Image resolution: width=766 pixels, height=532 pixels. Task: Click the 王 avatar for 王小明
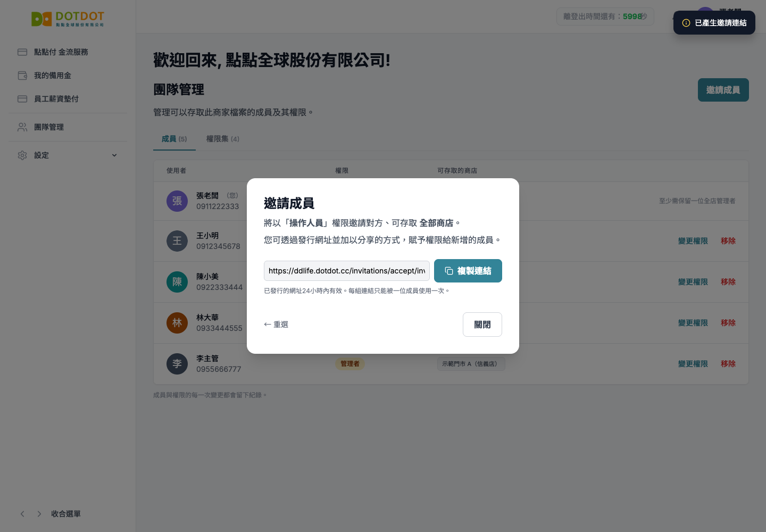point(177,241)
